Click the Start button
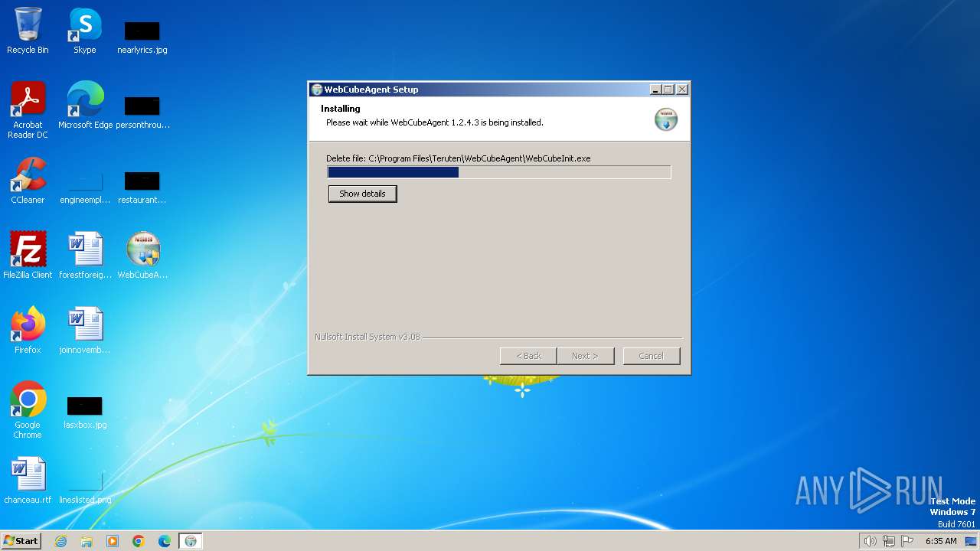980x551 pixels. (x=21, y=541)
